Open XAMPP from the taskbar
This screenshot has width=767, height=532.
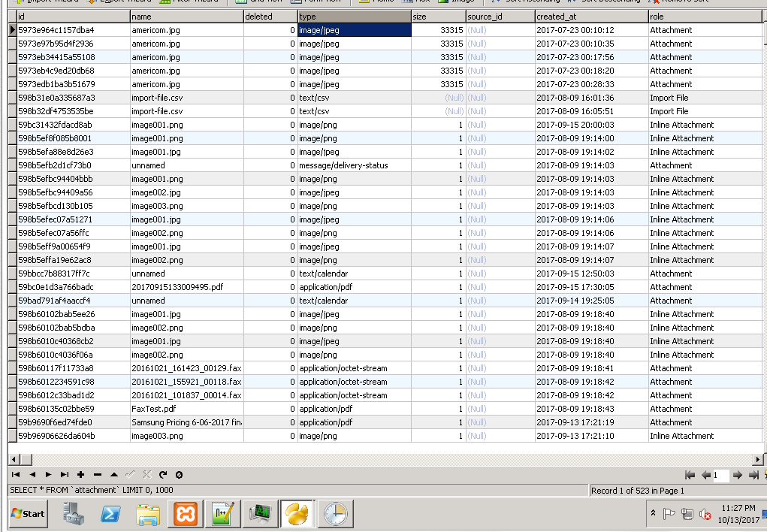[186, 514]
